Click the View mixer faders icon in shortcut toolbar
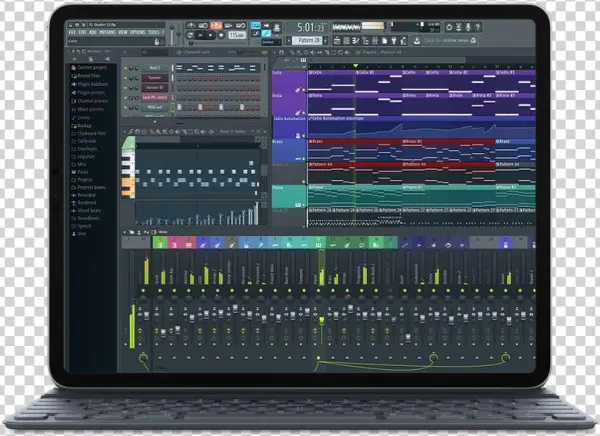Screen dimensions: 600x436 [x=375, y=40]
